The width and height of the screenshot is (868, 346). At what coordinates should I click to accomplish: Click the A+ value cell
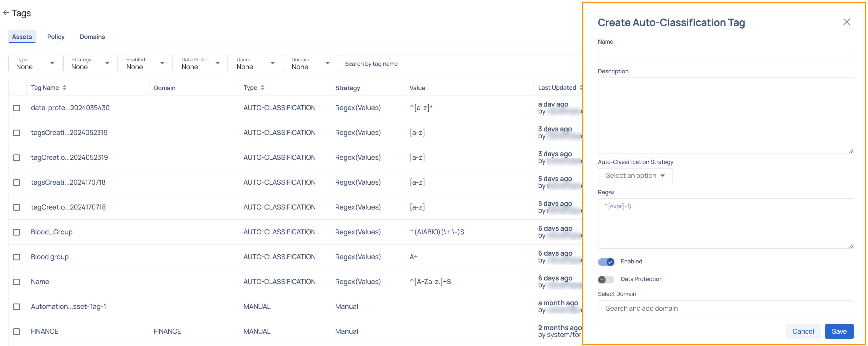[413, 257]
